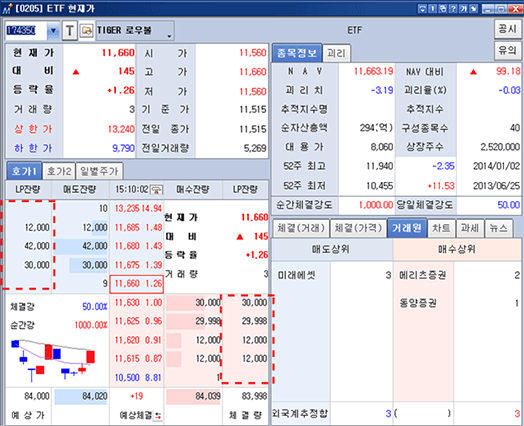This screenshot has width=524, height=426.
Task: Click the stock code input field 174350
Action: [26, 31]
